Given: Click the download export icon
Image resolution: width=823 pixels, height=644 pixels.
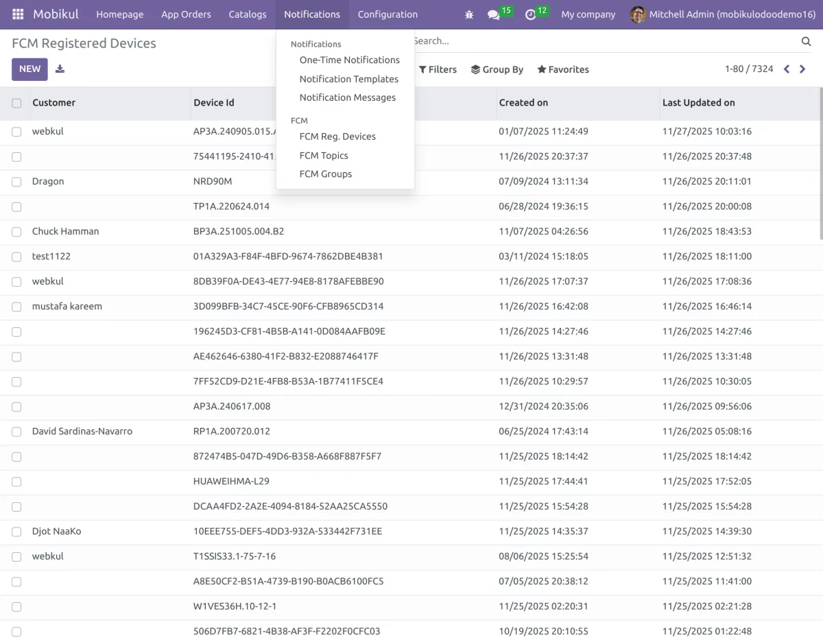Looking at the screenshot, I should [60, 69].
